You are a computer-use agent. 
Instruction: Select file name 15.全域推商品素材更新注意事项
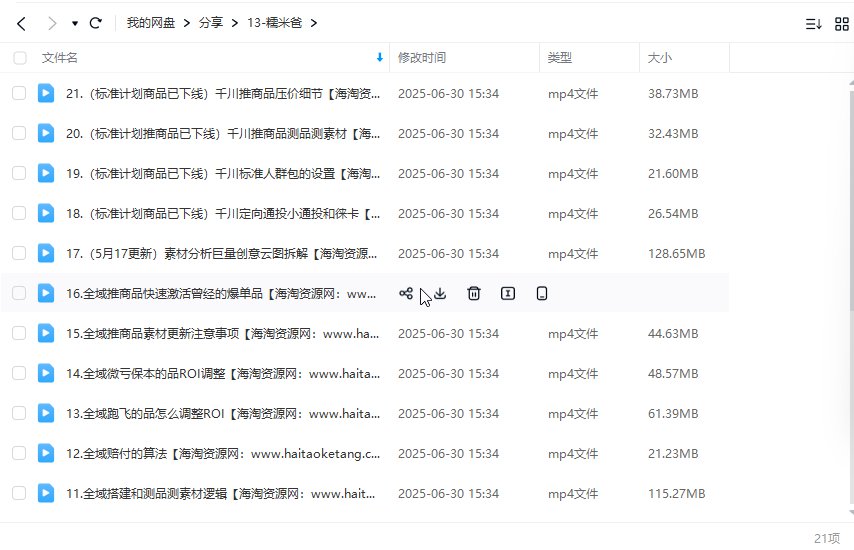(223, 333)
